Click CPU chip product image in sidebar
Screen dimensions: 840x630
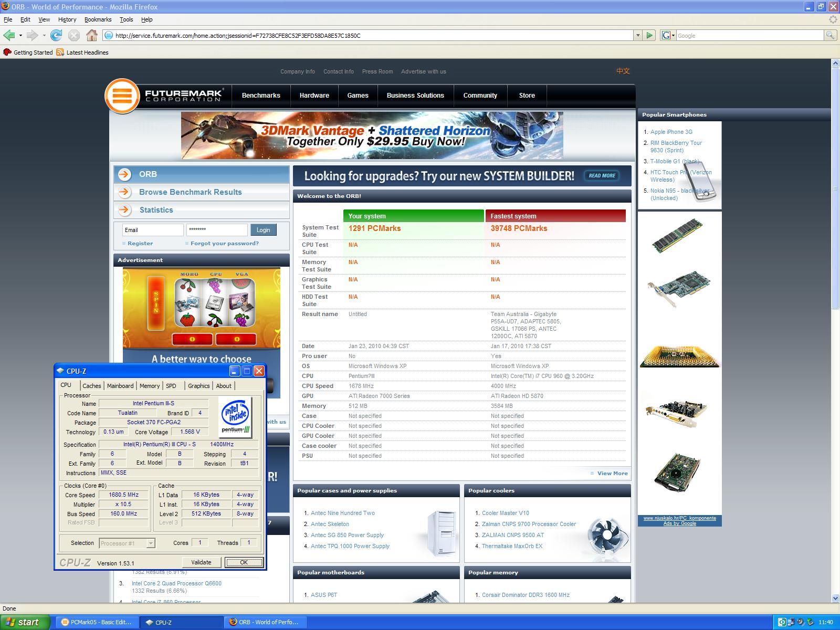pyautogui.click(x=679, y=356)
